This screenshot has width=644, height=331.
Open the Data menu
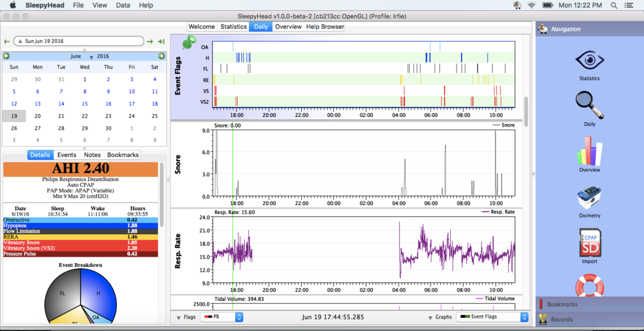(x=123, y=5)
